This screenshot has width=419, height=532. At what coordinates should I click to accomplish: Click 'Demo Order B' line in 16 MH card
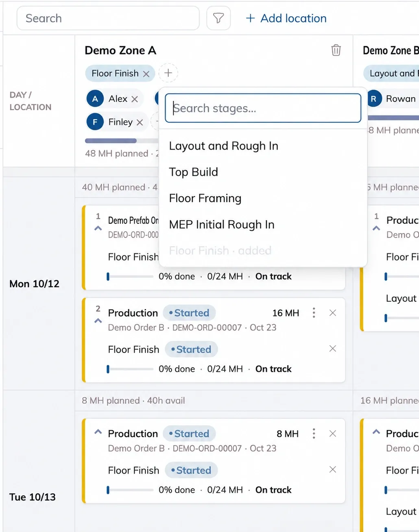tap(192, 327)
